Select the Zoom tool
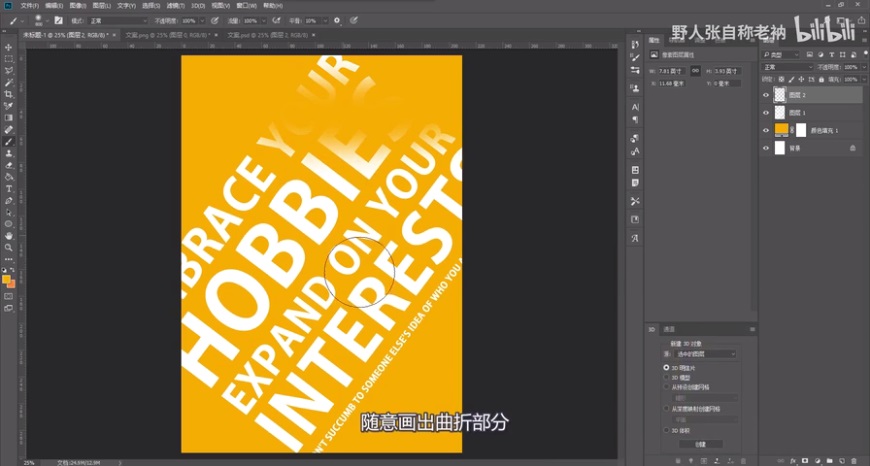870x466 pixels. [8, 247]
